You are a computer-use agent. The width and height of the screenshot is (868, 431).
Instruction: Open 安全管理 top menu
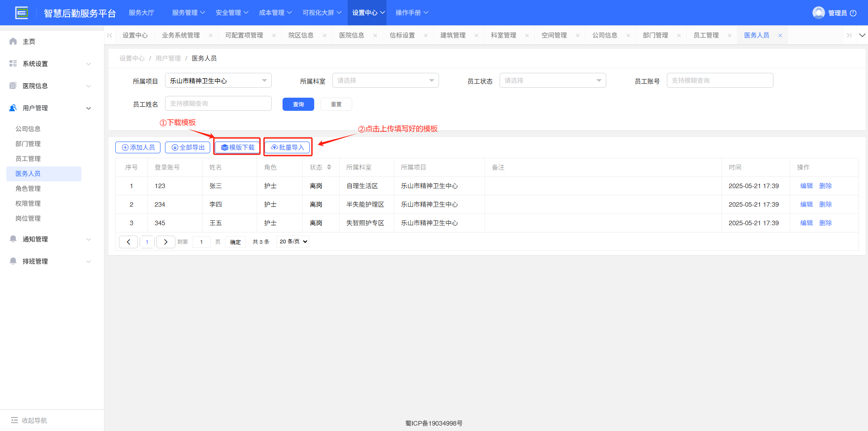tap(232, 13)
